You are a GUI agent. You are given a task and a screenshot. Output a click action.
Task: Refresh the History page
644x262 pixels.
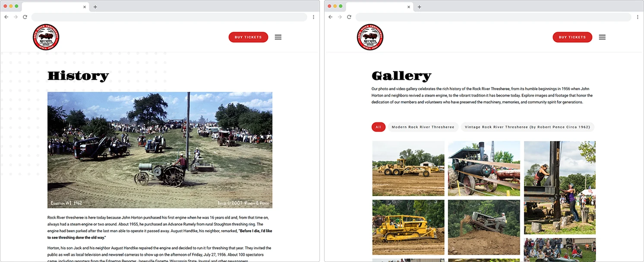pos(25,17)
